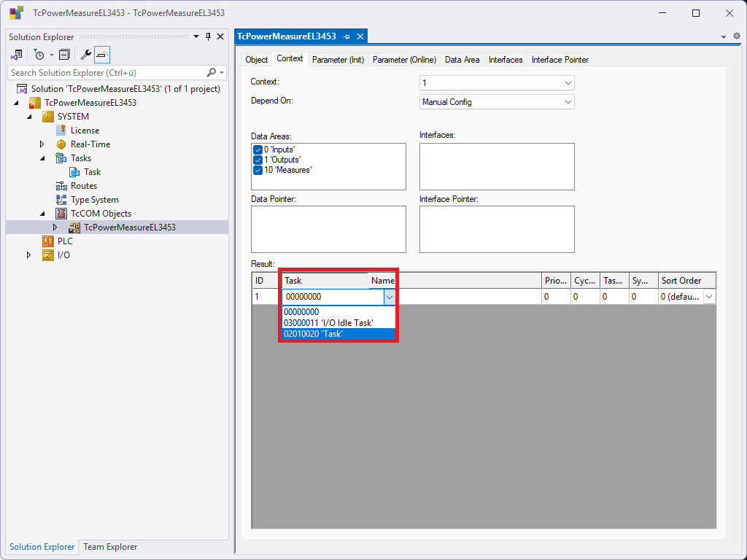
Task: Click the Pending Changes Filter clock icon
Action: 39,55
